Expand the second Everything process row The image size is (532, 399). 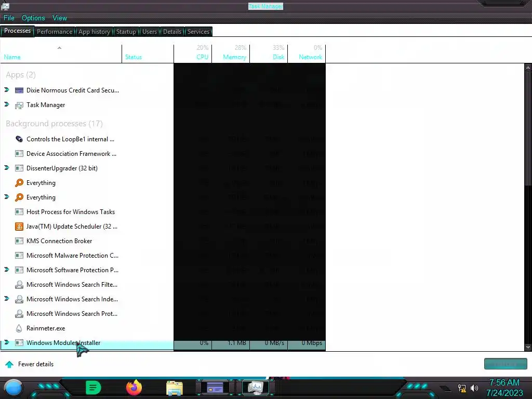(x=7, y=197)
